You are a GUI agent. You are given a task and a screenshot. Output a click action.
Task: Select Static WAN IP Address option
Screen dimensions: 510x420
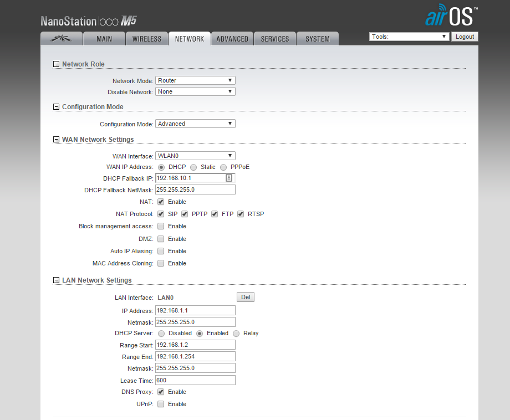tap(193, 167)
